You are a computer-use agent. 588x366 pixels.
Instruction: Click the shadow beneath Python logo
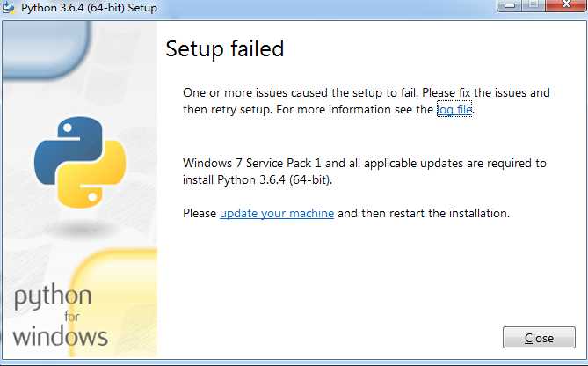[x=82, y=228]
